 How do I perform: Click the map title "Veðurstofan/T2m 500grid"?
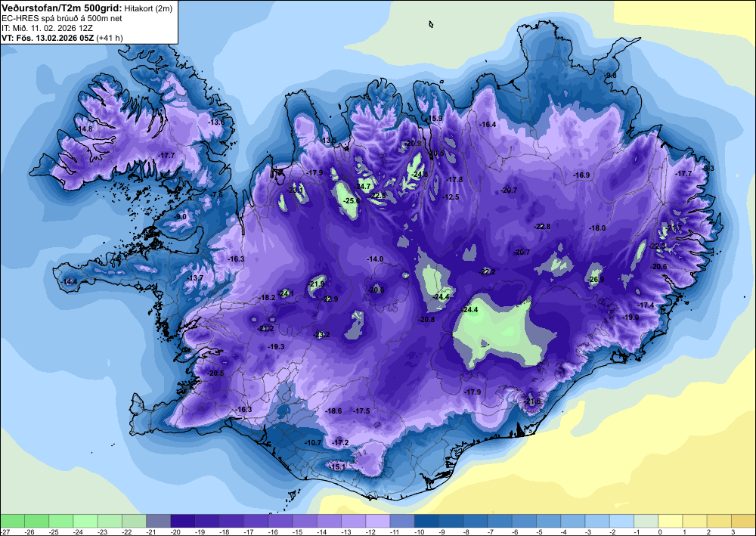(62, 8)
